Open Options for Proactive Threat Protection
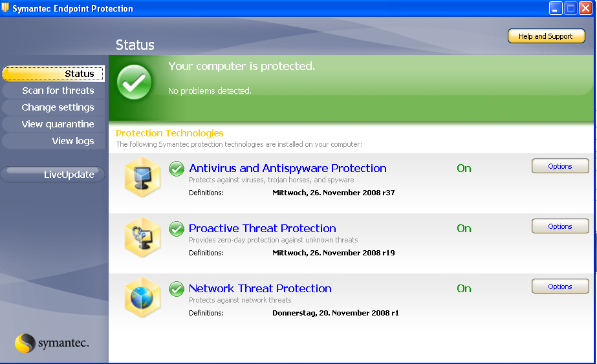 pos(560,226)
